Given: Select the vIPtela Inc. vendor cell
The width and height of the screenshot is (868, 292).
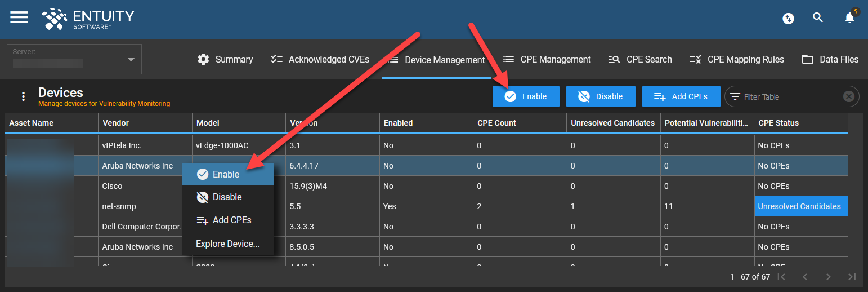Looking at the screenshot, I should coord(145,145).
